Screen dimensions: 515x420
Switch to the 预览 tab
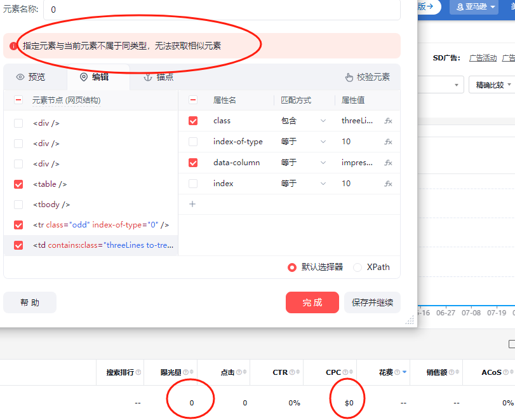pyautogui.click(x=30, y=77)
